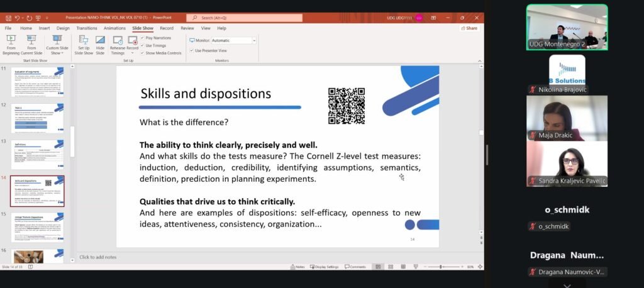Screen dimensions: 644x288
Task: Start Rehearse Timings
Action: [x=118, y=44]
